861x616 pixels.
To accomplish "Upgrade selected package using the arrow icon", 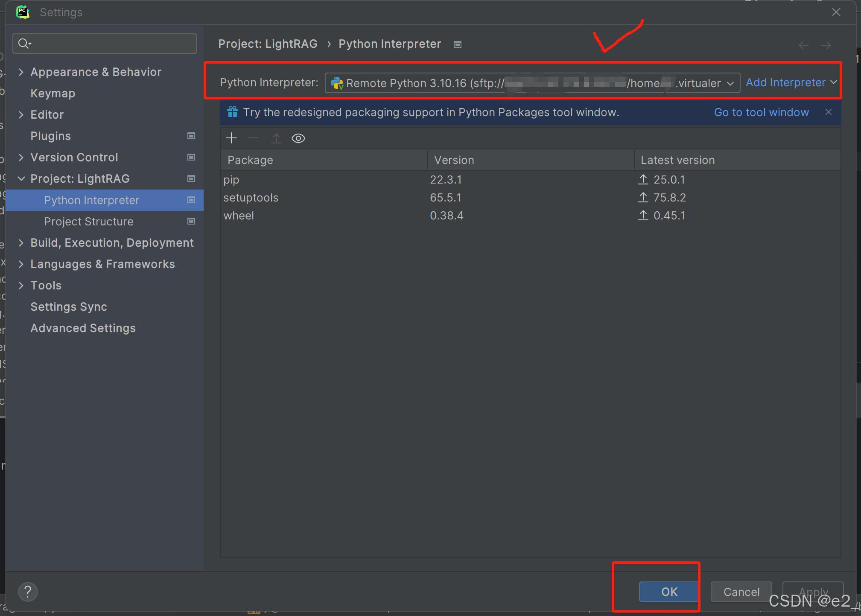I will pyautogui.click(x=276, y=138).
